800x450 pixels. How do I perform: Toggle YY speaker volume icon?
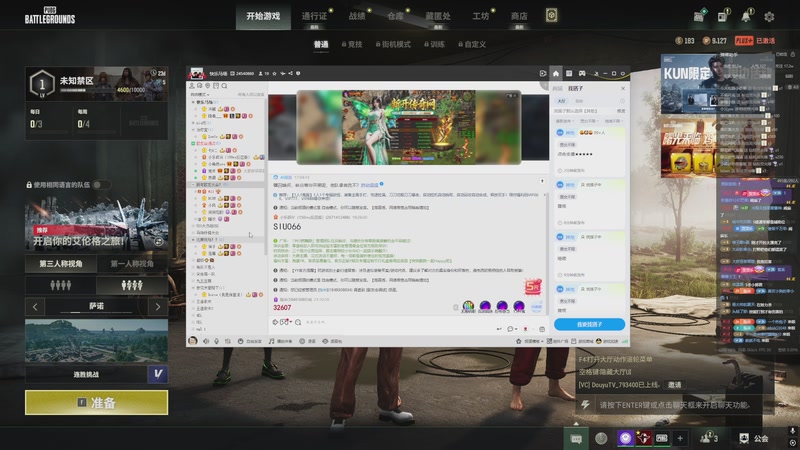click(x=206, y=341)
